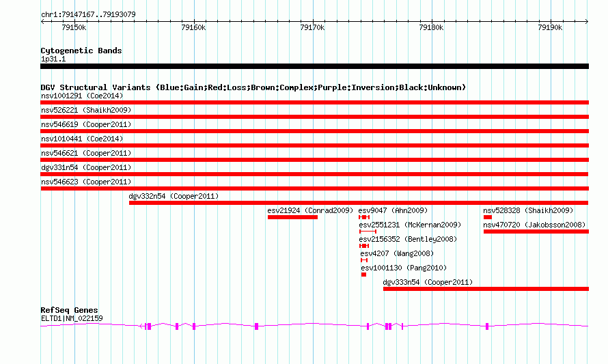Click the 79170k position on the ruler
608x364 pixels.
[x=312, y=27]
